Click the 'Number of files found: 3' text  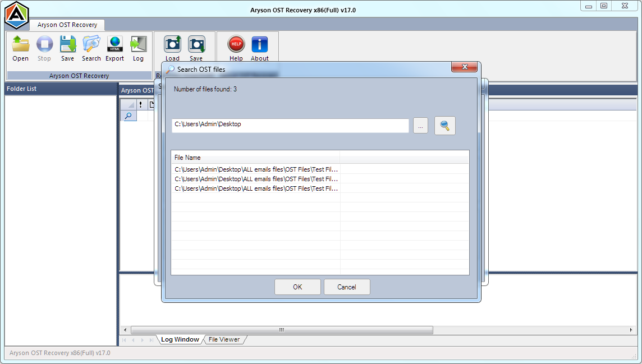(x=205, y=89)
